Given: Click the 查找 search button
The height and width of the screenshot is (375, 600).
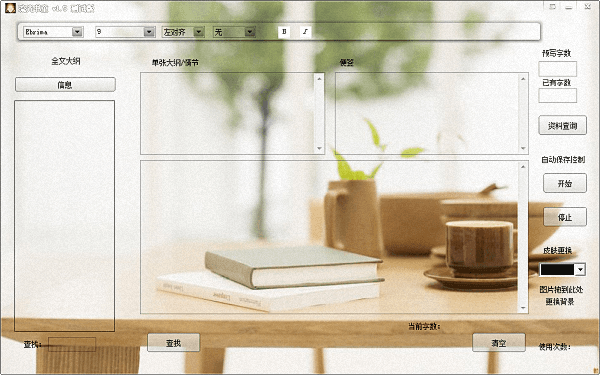Looking at the screenshot, I should point(173,342).
